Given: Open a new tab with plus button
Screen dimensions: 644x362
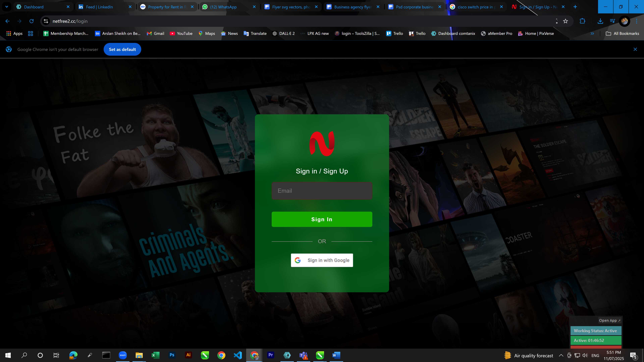Looking at the screenshot, I should coord(575,7).
